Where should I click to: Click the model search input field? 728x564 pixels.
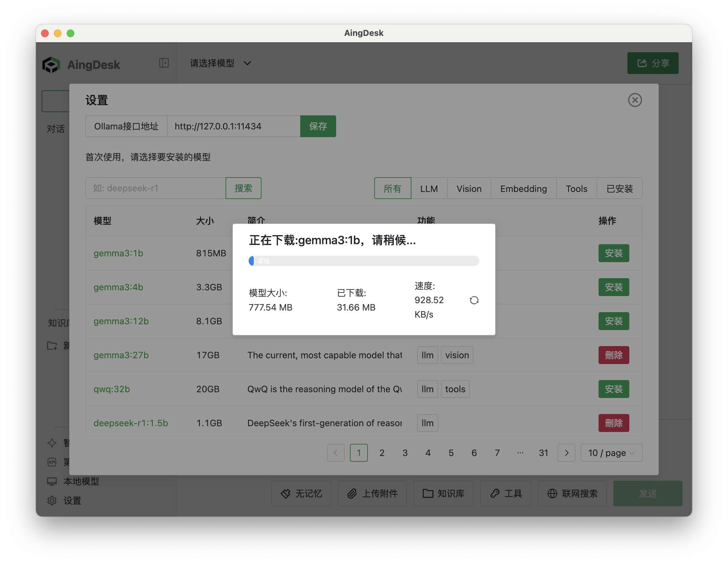(155, 188)
